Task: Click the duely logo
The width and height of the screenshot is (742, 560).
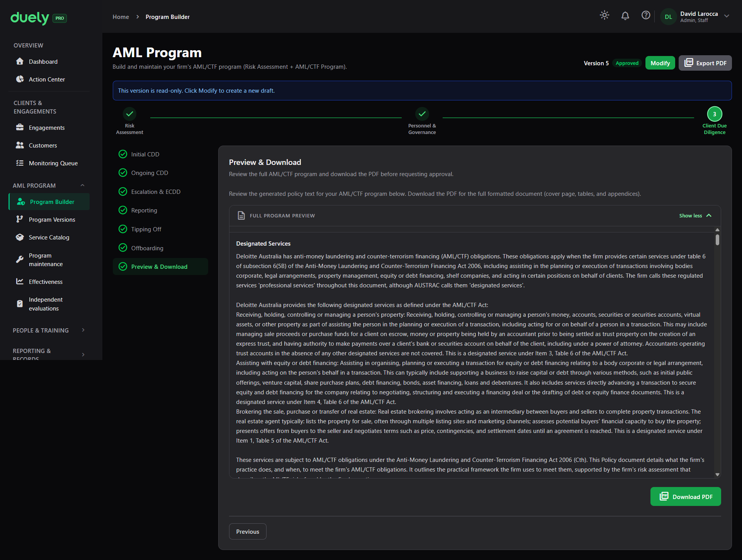Action: pyautogui.click(x=30, y=18)
